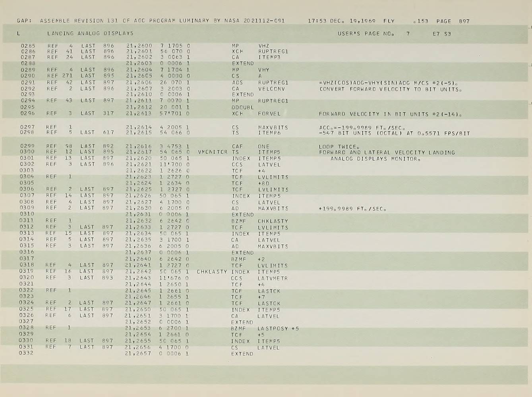Image resolution: width=532 pixels, height=397 pixels.
Task: Click the 'E7 S3' text in header
Action: coord(442,34)
